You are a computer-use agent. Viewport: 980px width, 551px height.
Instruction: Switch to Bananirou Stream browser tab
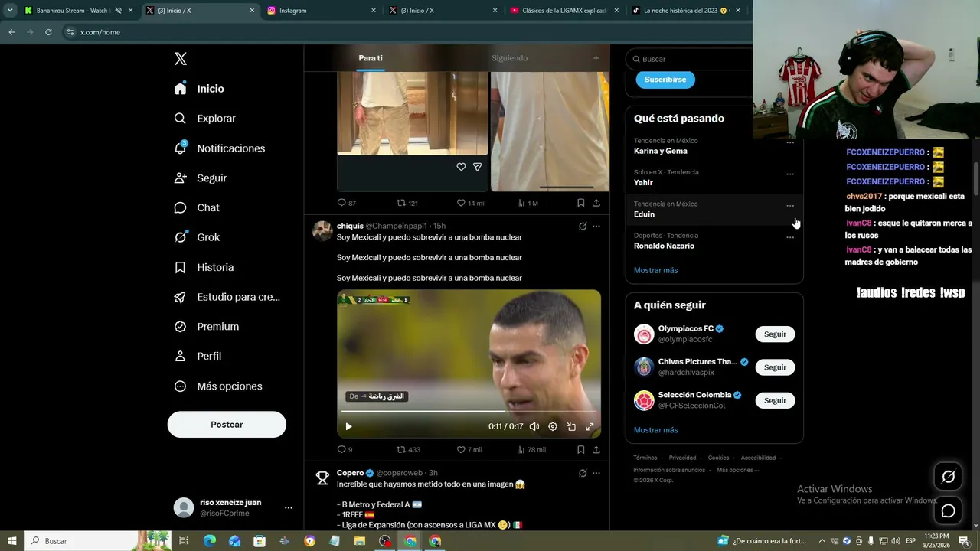click(79, 11)
